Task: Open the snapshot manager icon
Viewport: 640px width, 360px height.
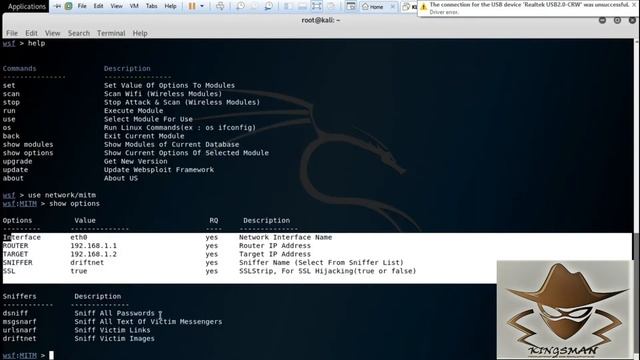Action: tap(269, 6)
